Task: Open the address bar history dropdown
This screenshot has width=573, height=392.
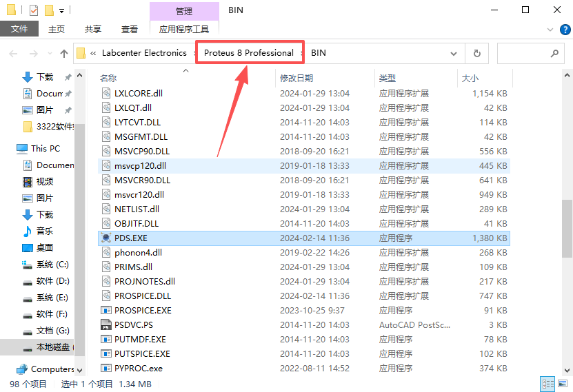Action: 454,53
